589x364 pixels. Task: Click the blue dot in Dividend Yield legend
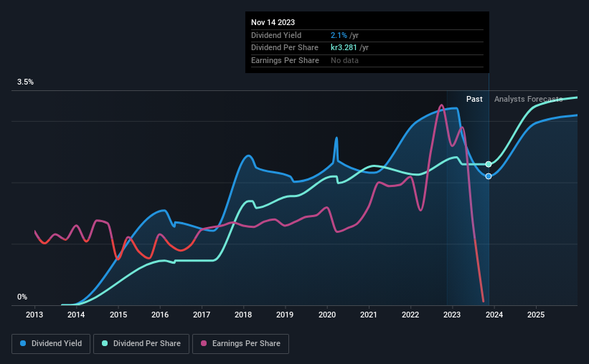(x=23, y=343)
